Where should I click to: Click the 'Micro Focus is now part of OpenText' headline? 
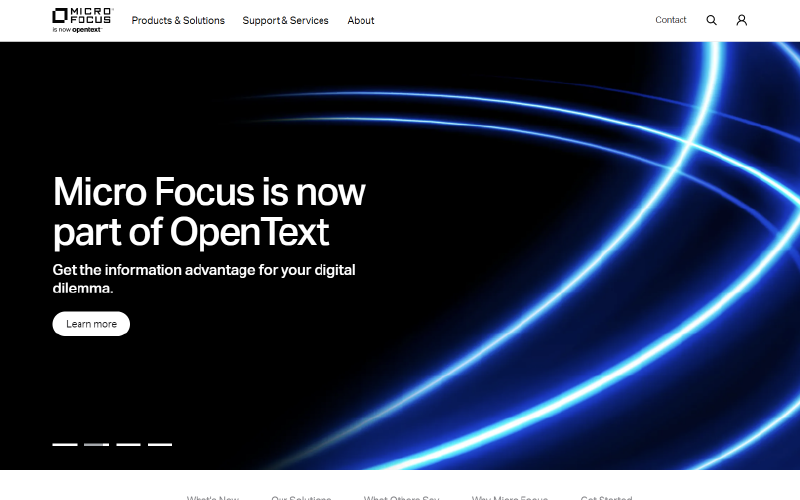[209, 212]
